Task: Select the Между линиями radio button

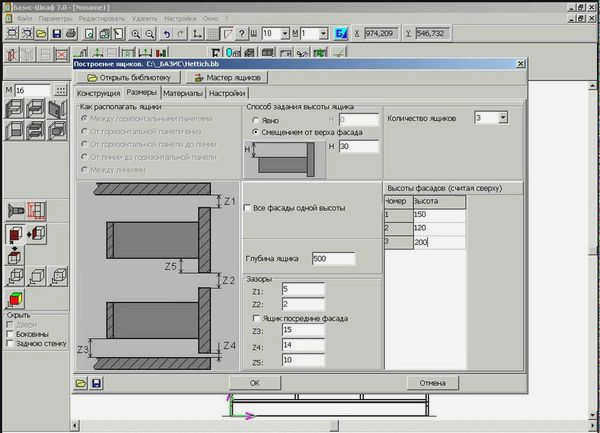Action: pyautogui.click(x=85, y=169)
